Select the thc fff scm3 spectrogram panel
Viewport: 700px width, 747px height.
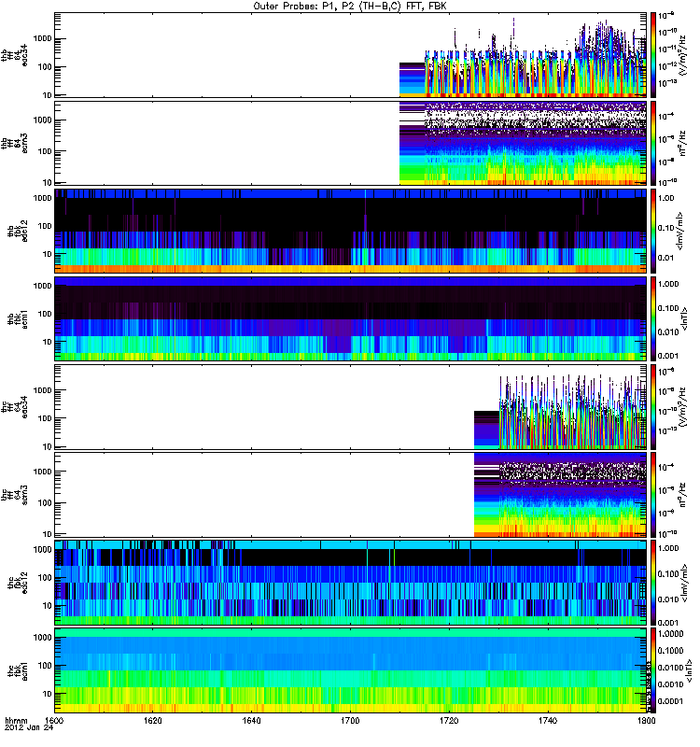click(x=350, y=495)
